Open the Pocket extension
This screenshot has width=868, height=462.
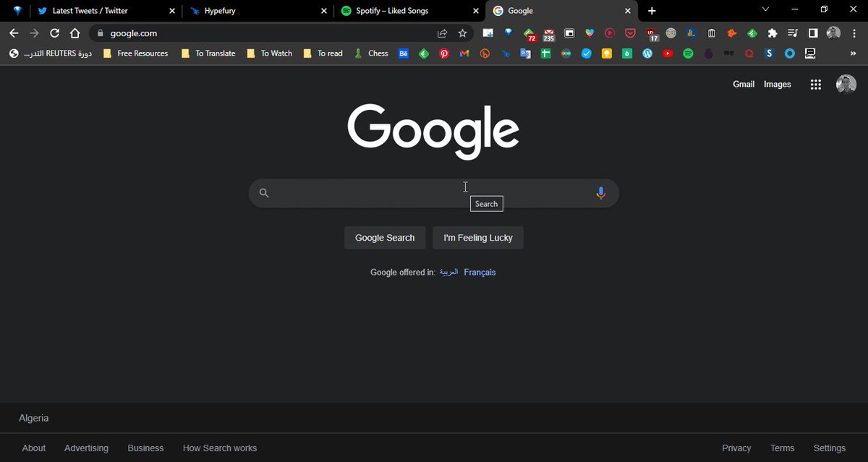(630, 33)
